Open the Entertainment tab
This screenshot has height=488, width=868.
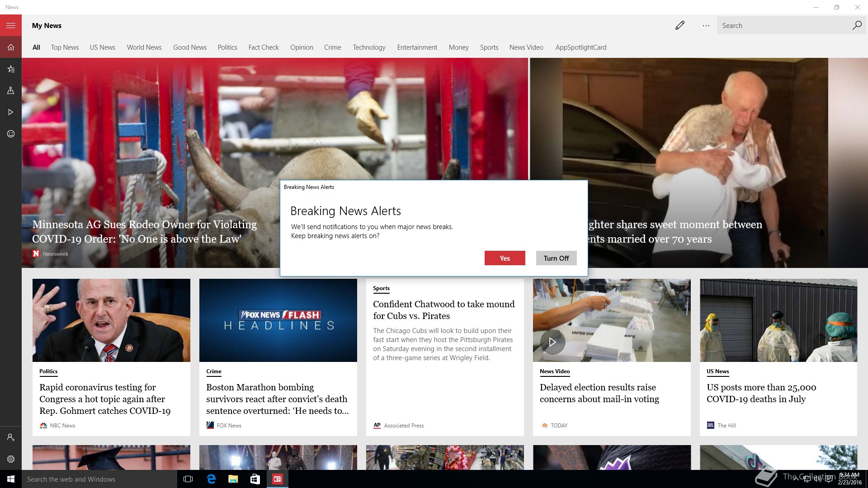click(417, 47)
